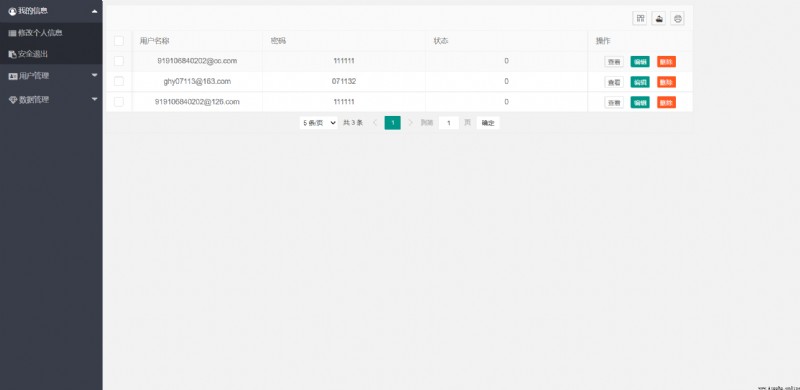Click 查看 for 919106840202@126.com
The image size is (800, 390).
(x=614, y=102)
